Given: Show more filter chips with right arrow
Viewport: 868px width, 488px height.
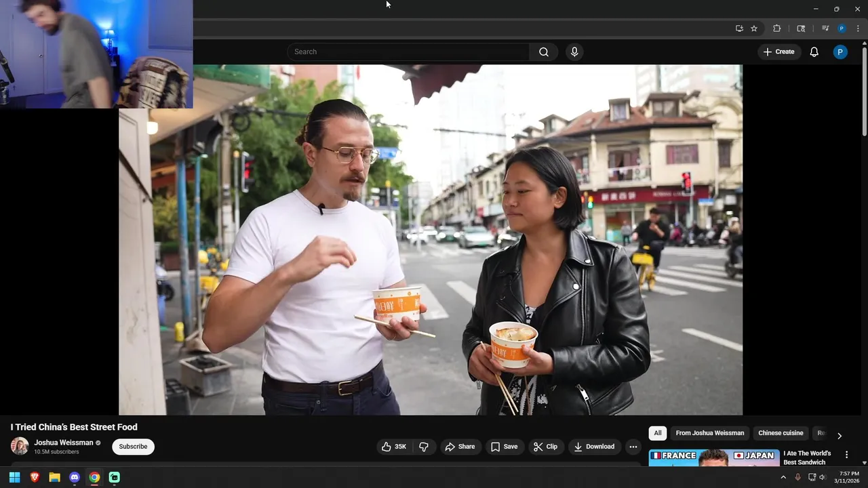Looking at the screenshot, I should coord(840,436).
